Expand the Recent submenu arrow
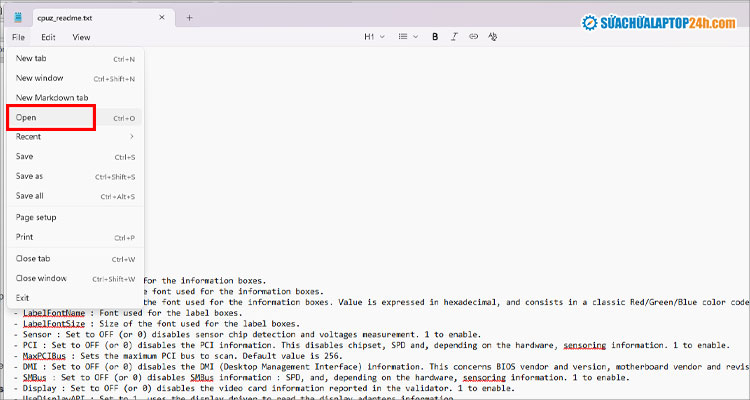Screen dimensions: 750x400 [132, 137]
